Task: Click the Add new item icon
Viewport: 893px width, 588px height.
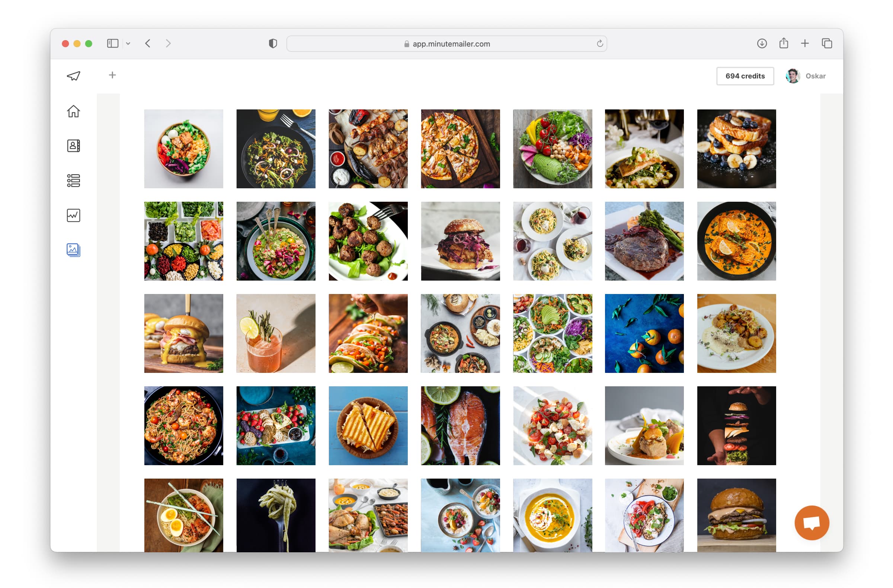Action: (x=112, y=76)
